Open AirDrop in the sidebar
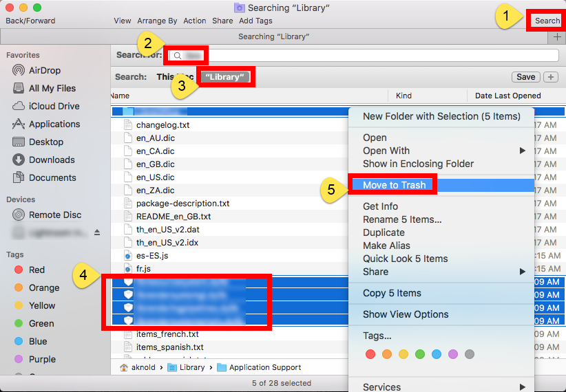566x392 pixels. pyautogui.click(x=44, y=70)
